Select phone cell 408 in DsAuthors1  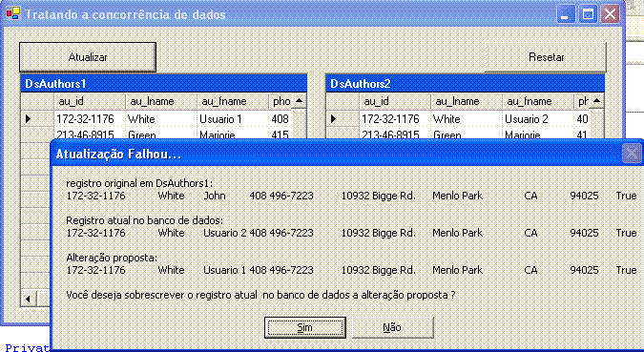tap(280, 118)
